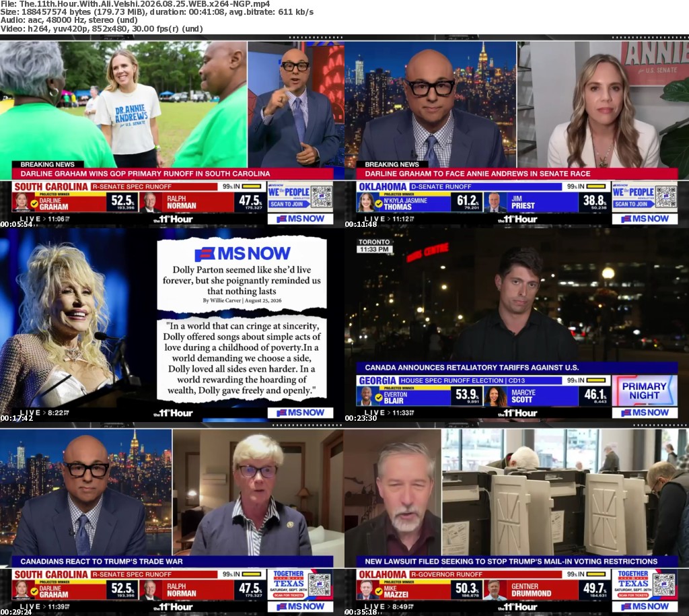Click the 'Audio: aac, 48000 Hz' line
689x616 pixels.
tap(69, 20)
